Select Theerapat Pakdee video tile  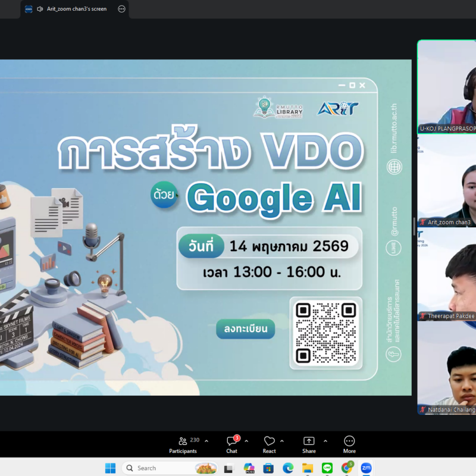(447, 274)
